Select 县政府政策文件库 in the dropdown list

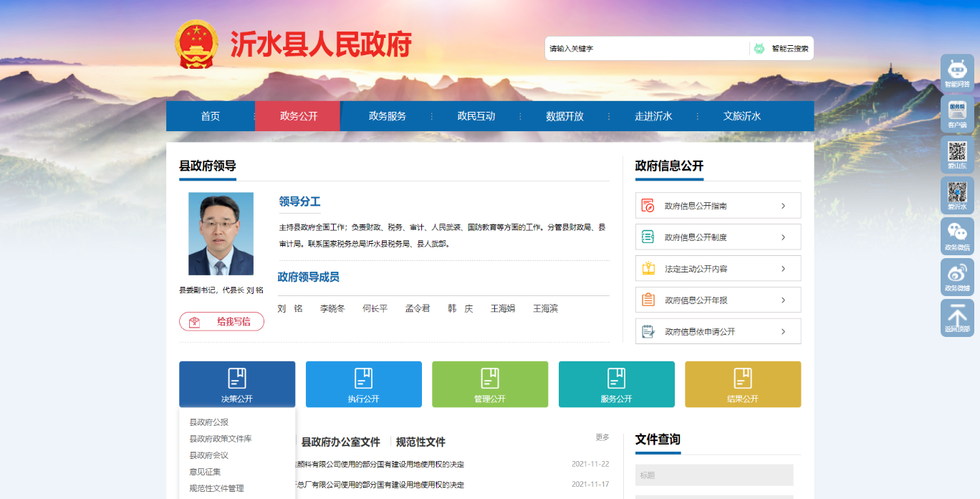(220, 439)
